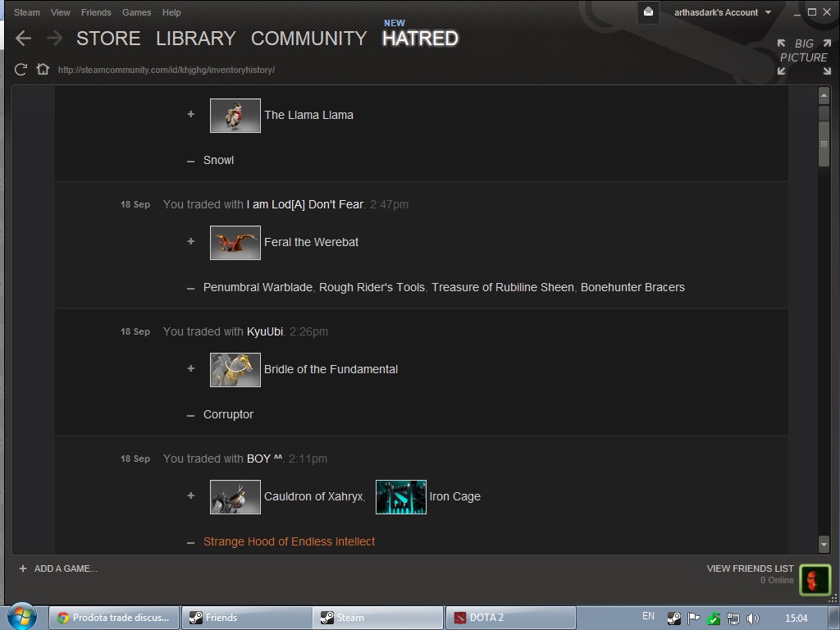Viewport: 840px width, 630px height.
Task: Click the Steam system tray icon
Action: 674,619
